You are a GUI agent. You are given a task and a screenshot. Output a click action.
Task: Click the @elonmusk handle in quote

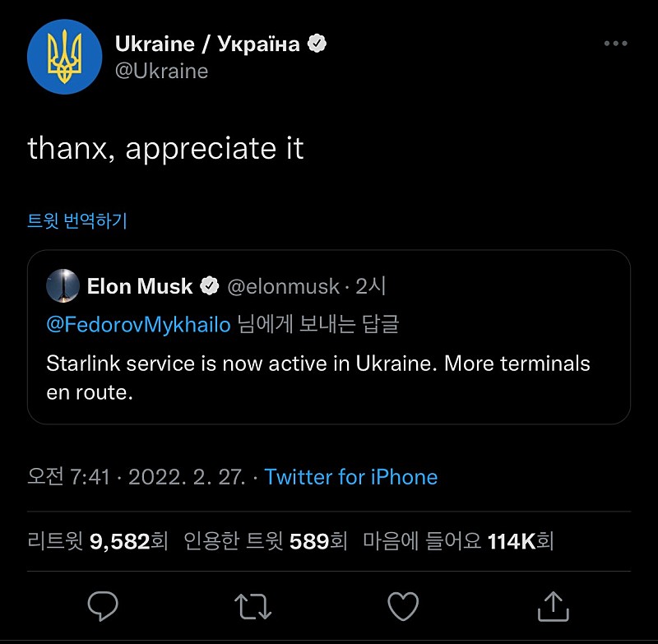click(283, 286)
